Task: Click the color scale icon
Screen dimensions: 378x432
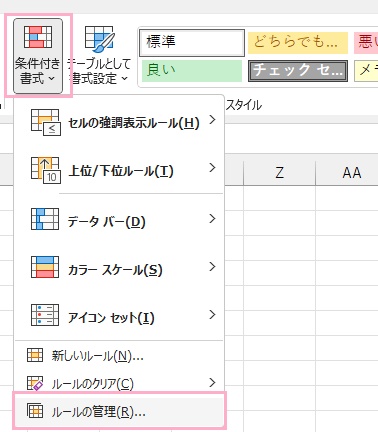Action: (x=45, y=267)
